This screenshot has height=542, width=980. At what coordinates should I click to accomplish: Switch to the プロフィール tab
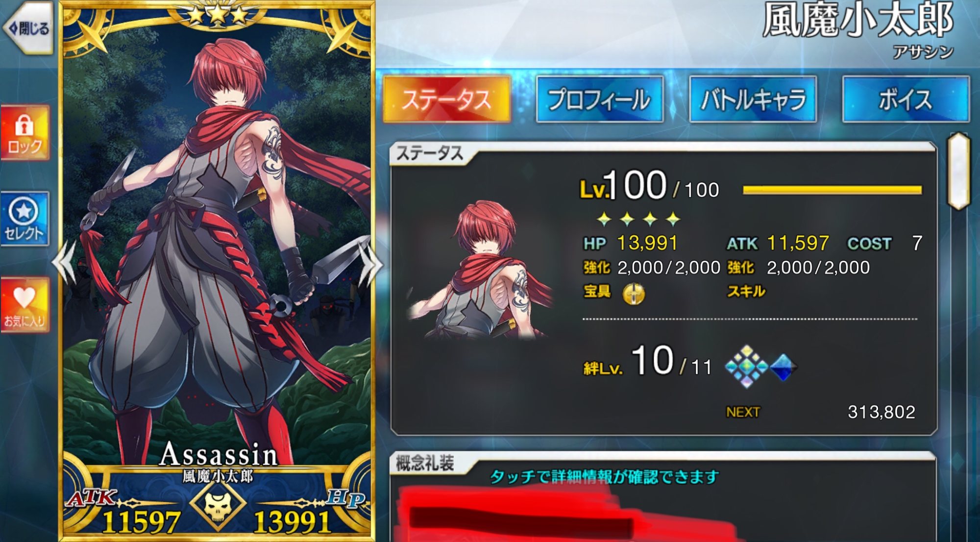coord(600,99)
